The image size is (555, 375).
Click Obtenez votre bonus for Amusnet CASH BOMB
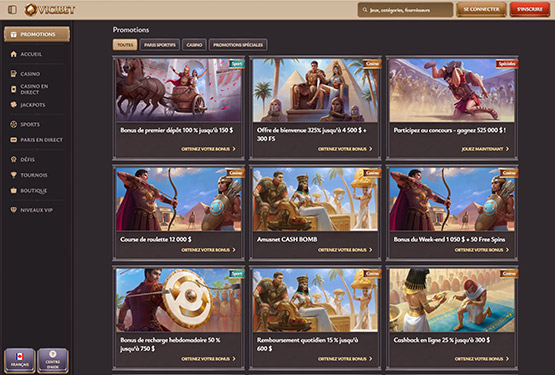coord(345,250)
